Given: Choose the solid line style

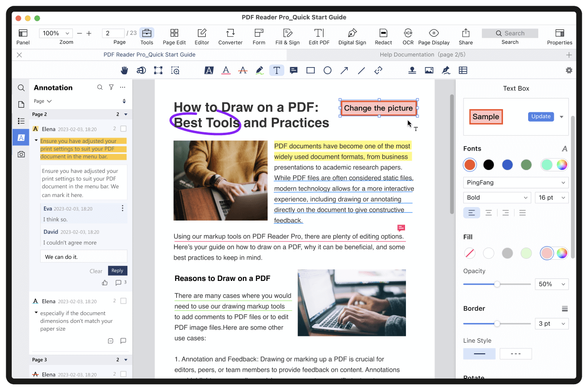Looking at the screenshot, I should pos(479,354).
